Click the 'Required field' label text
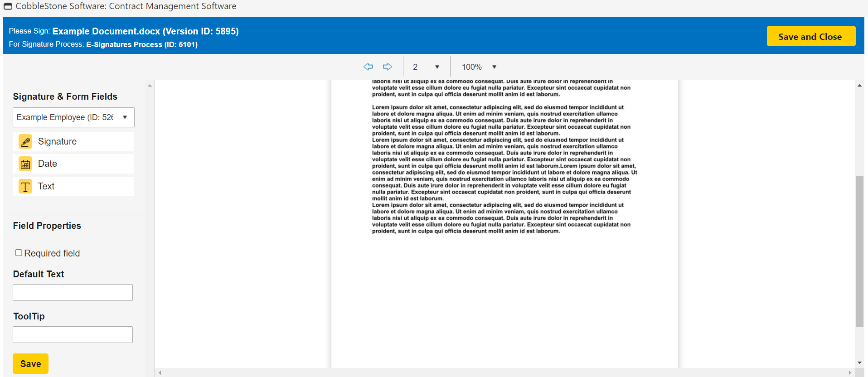Screen dimensions: 868x377 tap(52, 253)
